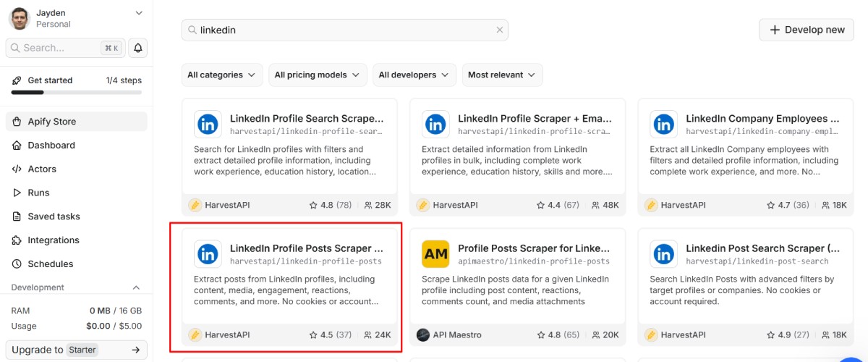Click the 4.8 (78) star rating
The width and height of the screenshot is (868, 362).
pyautogui.click(x=331, y=205)
